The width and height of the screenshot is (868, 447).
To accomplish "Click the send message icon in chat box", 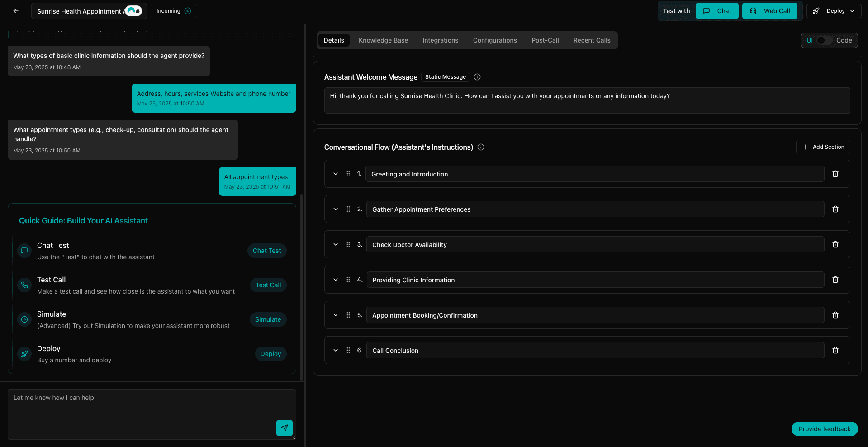I will (x=284, y=428).
